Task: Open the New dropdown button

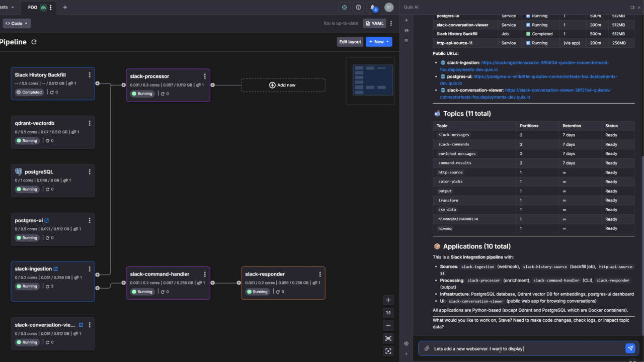Action: tap(379, 42)
